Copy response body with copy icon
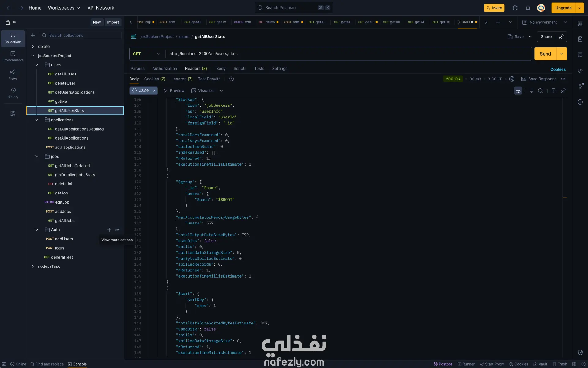Screen dimensions: 588x368 [x=554, y=91]
